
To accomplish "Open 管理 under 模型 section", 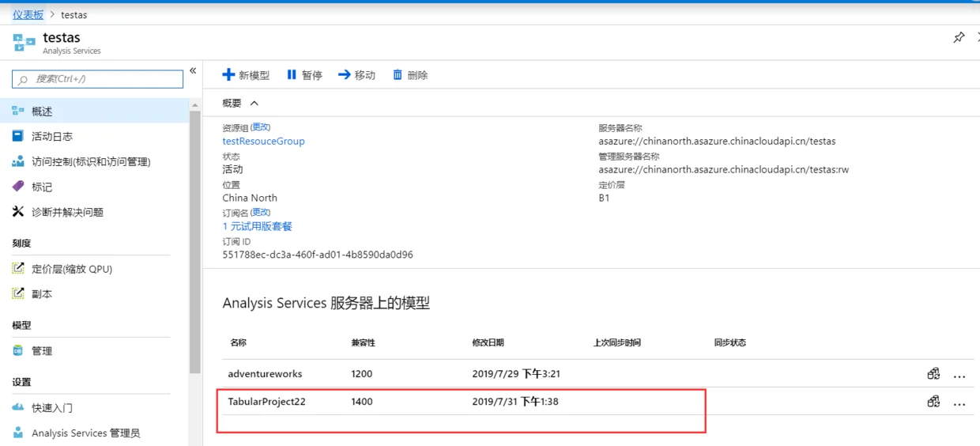I will tap(42, 350).
